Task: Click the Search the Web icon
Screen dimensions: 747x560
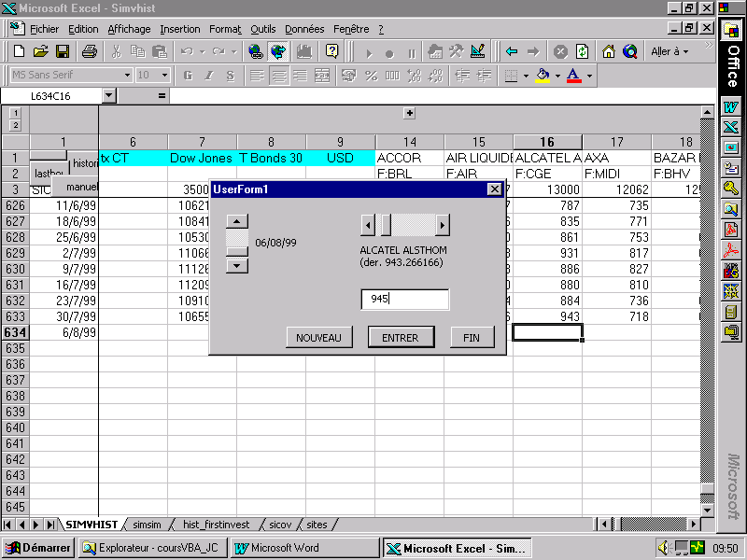Action: click(630, 51)
